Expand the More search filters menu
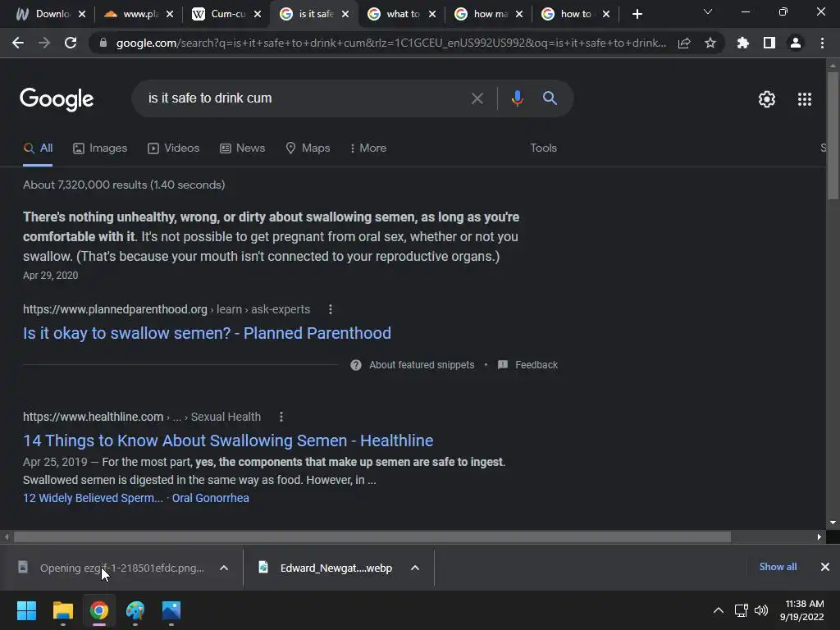This screenshot has height=630, width=840. pyautogui.click(x=368, y=148)
